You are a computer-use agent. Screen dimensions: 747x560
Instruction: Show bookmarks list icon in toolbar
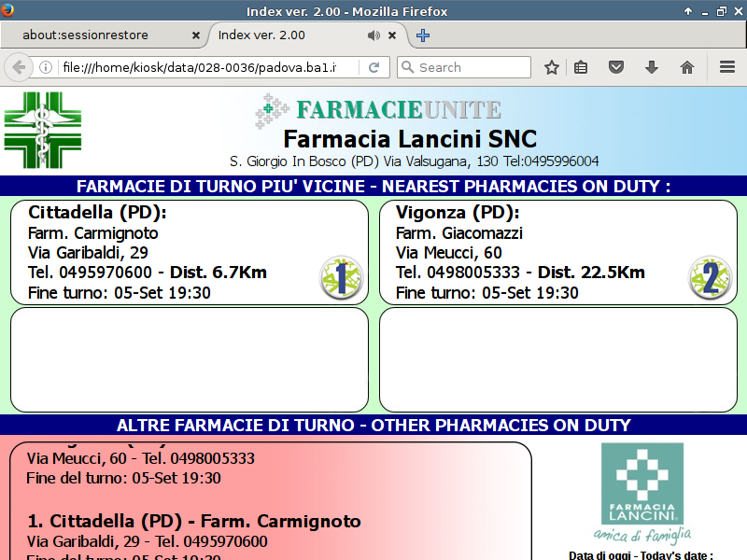[581, 67]
